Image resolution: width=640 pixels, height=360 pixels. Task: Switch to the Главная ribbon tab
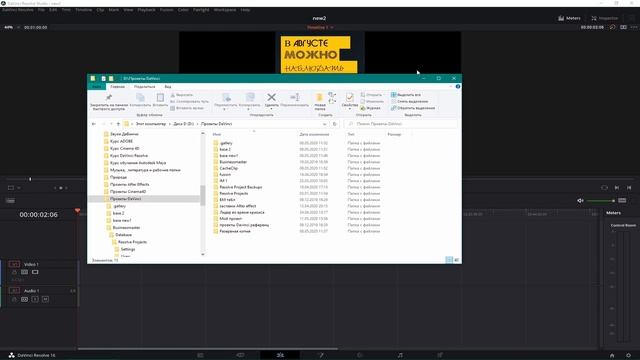[117, 87]
